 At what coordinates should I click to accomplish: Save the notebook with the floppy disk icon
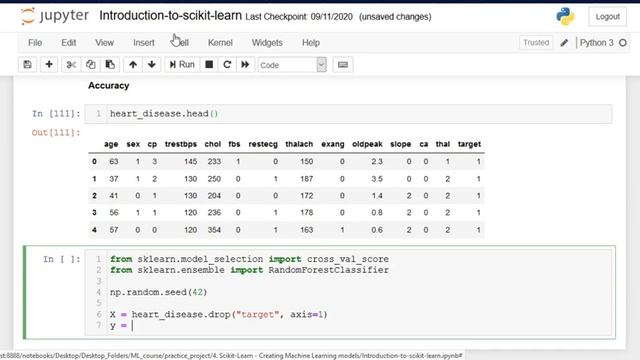pos(27,64)
